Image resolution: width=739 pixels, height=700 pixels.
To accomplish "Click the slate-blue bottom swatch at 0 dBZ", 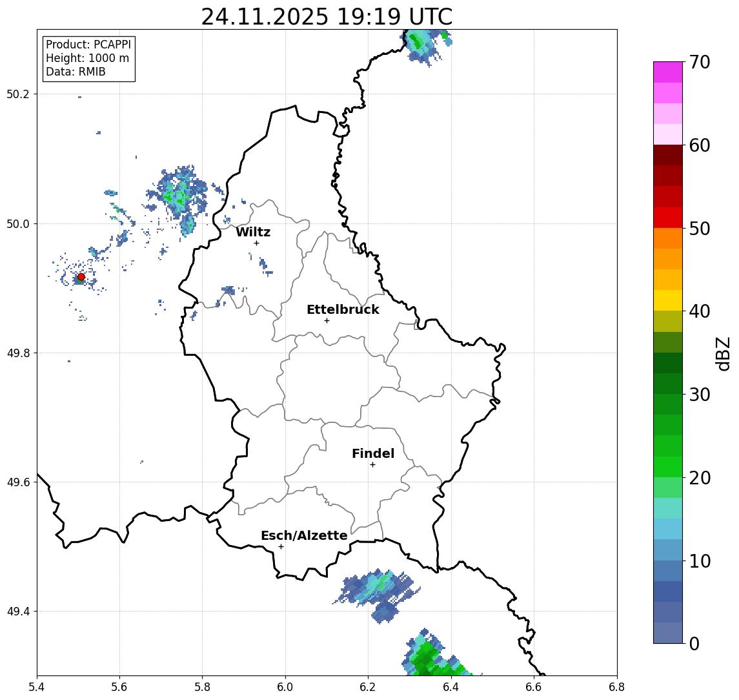I will pyautogui.click(x=668, y=633).
